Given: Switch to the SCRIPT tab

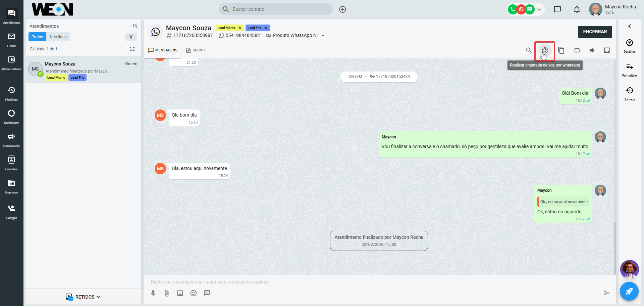Looking at the screenshot, I should [x=196, y=50].
